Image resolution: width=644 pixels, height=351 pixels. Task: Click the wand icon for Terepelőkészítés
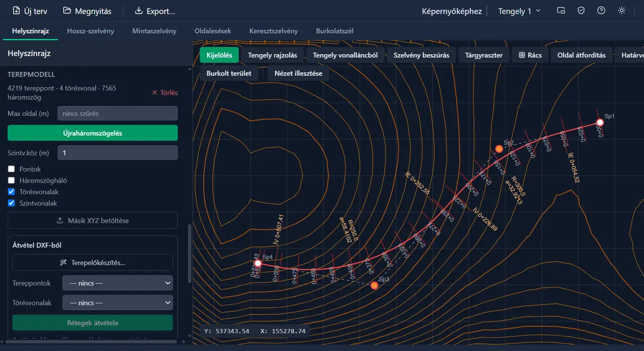tap(63, 262)
